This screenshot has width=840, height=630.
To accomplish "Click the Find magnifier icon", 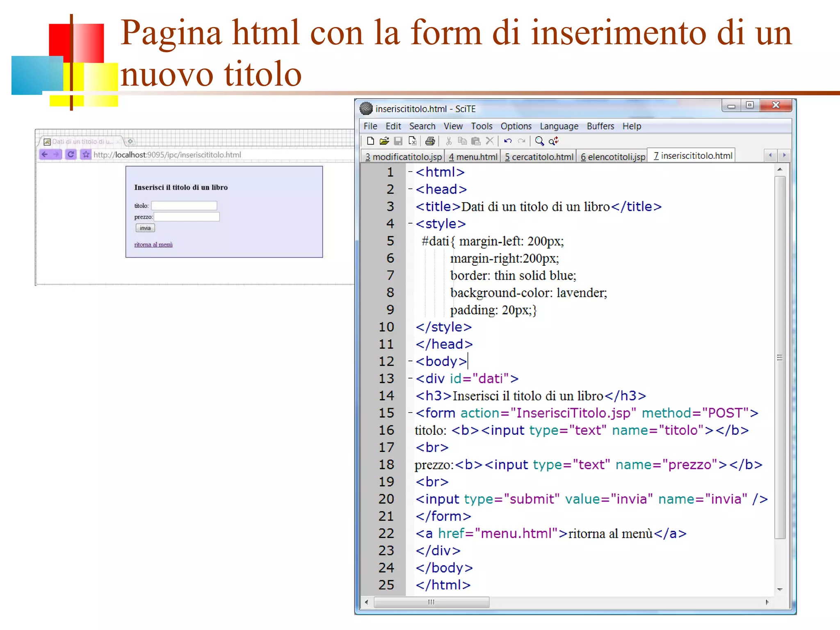I will coord(539,141).
